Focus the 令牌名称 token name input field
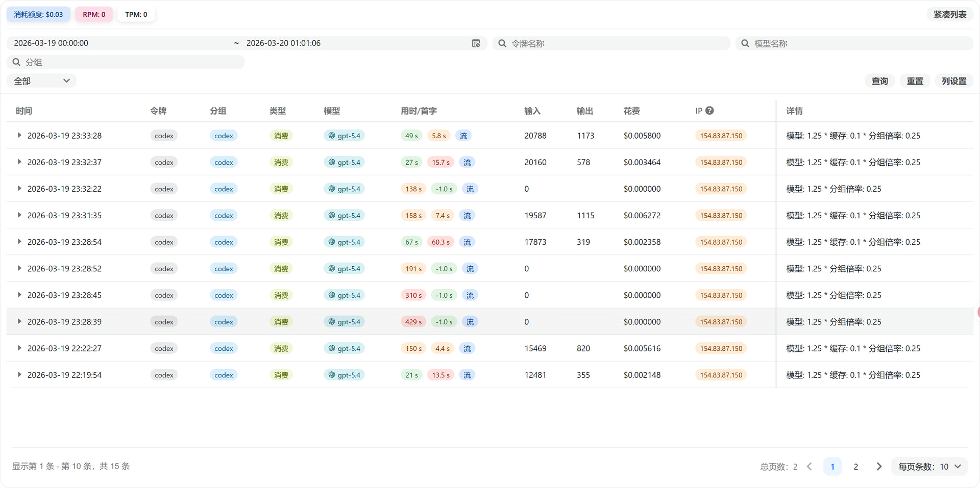This screenshot has width=980, height=488. [611, 43]
